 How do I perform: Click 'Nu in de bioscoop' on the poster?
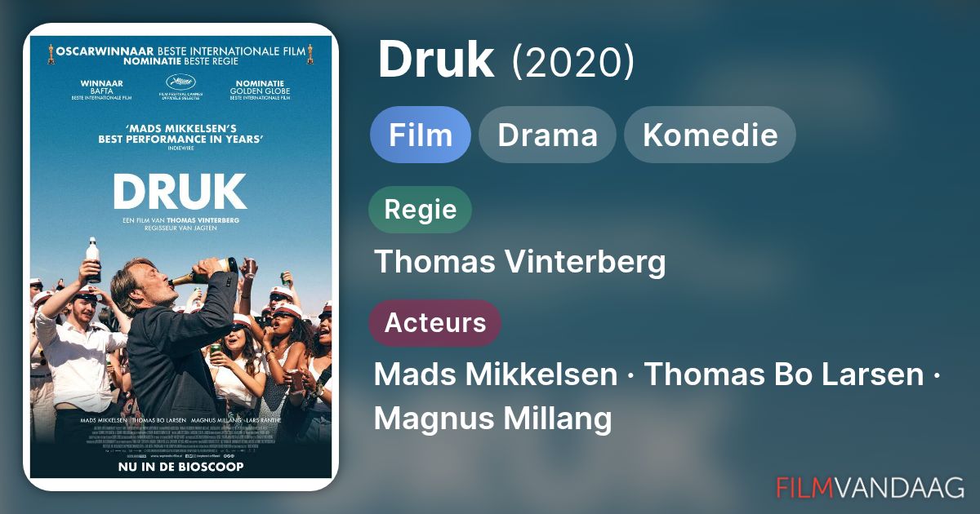click(x=180, y=467)
